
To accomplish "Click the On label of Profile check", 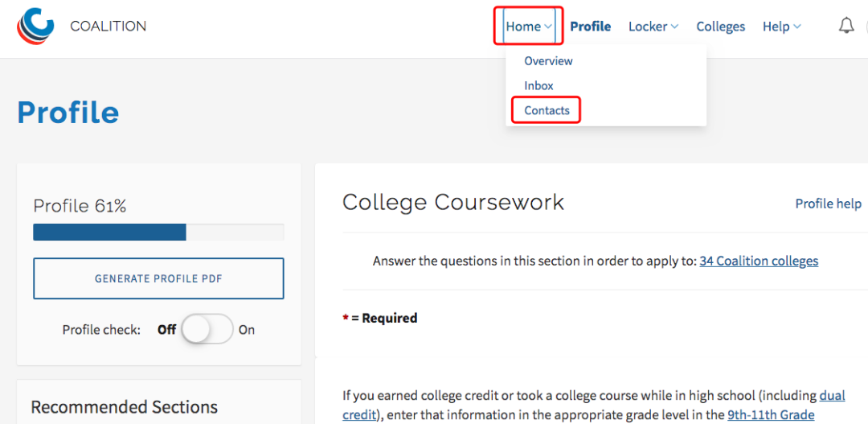I will [247, 330].
